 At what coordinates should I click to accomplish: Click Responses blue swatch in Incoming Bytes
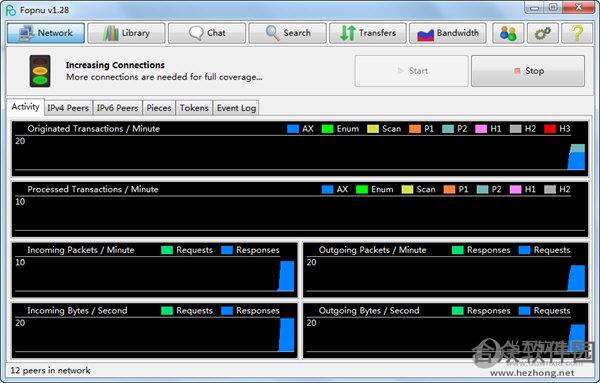(227, 311)
